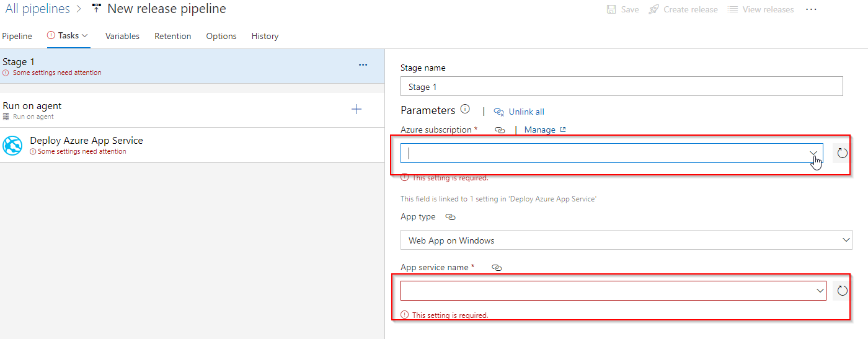Add a task to Run on agent
The width and height of the screenshot is (868, 339).
tap(356, 109)
